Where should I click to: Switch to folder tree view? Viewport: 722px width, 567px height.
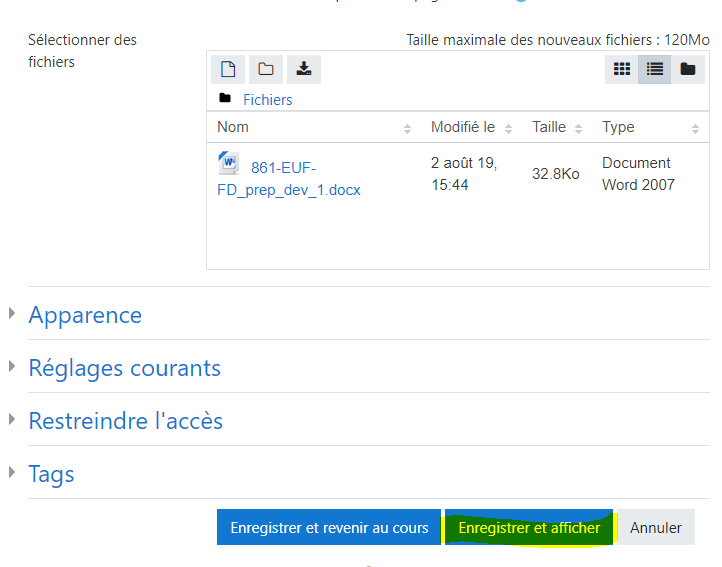coord(688,69)
